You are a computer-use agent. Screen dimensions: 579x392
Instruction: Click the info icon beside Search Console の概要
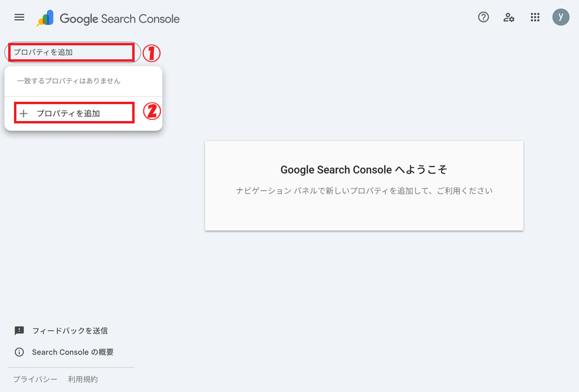pos(19,352)
